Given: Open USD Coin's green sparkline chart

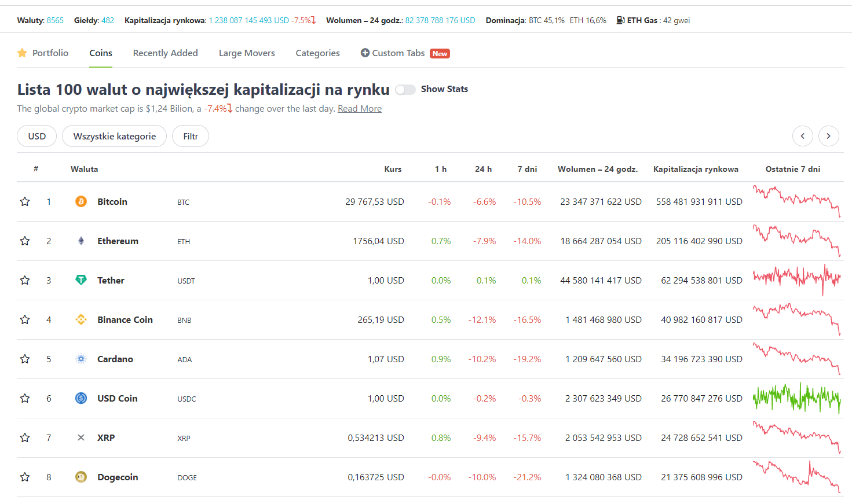Looking at the screenshot, I should (x=796, y=398).
